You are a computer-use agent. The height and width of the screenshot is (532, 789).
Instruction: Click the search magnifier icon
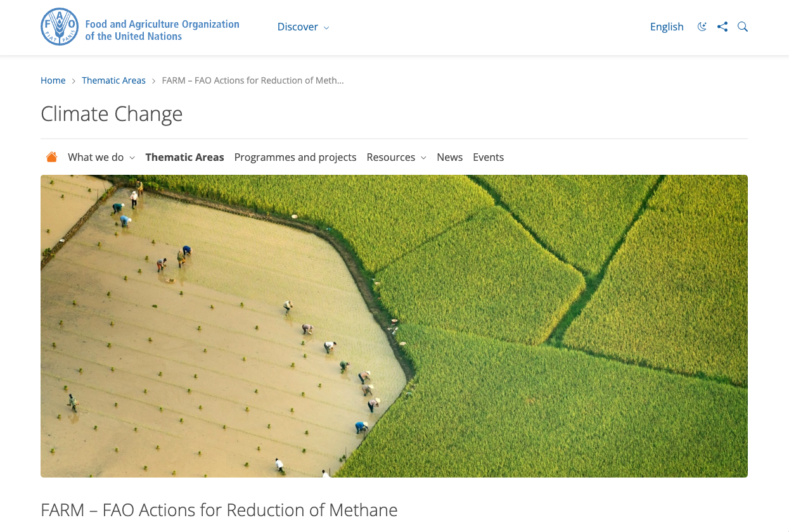(x=743, y=27)
